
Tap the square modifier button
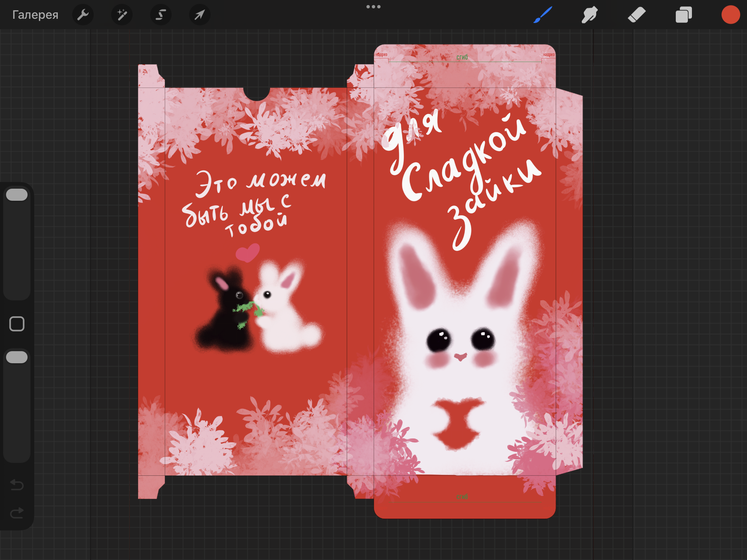tap(17, 324)
